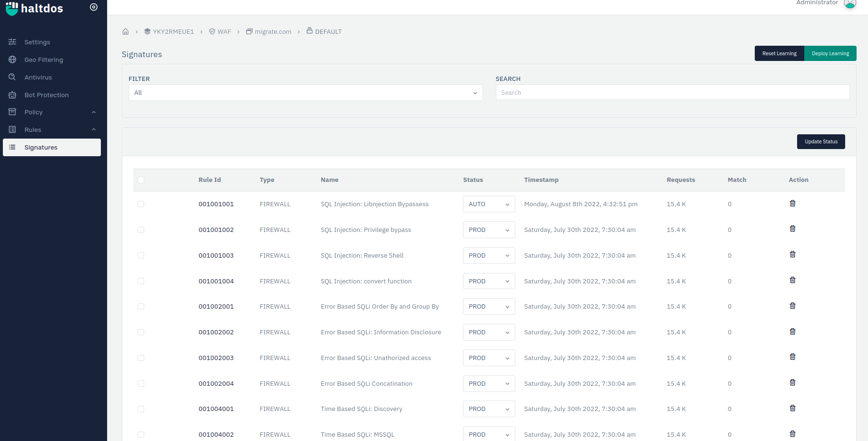This screenshot has width=868, height=441.
Task: Open status dropdown for Privilege bypass rule
Action: pos(489,230)
